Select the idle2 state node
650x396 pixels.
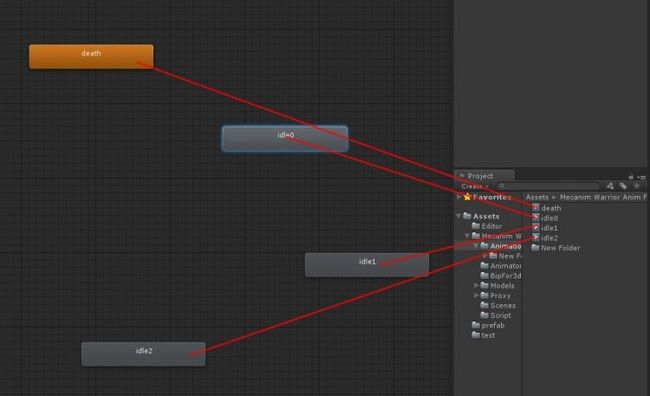143,354
